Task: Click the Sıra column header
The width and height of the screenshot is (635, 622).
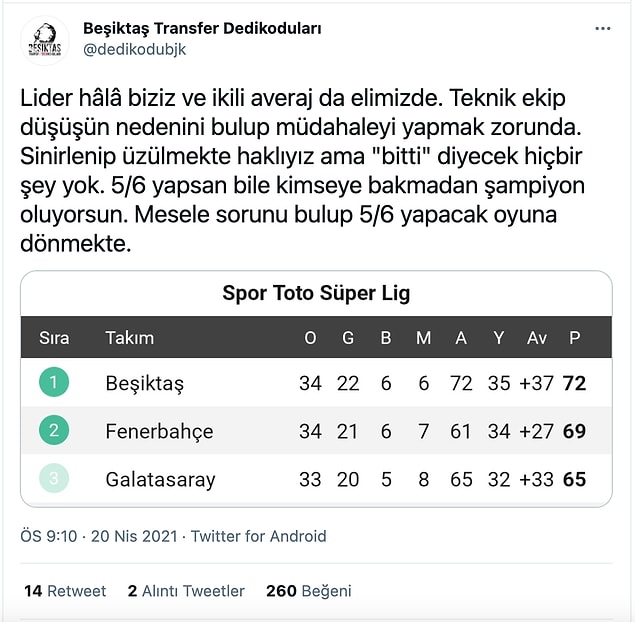Action: point(54,338)
